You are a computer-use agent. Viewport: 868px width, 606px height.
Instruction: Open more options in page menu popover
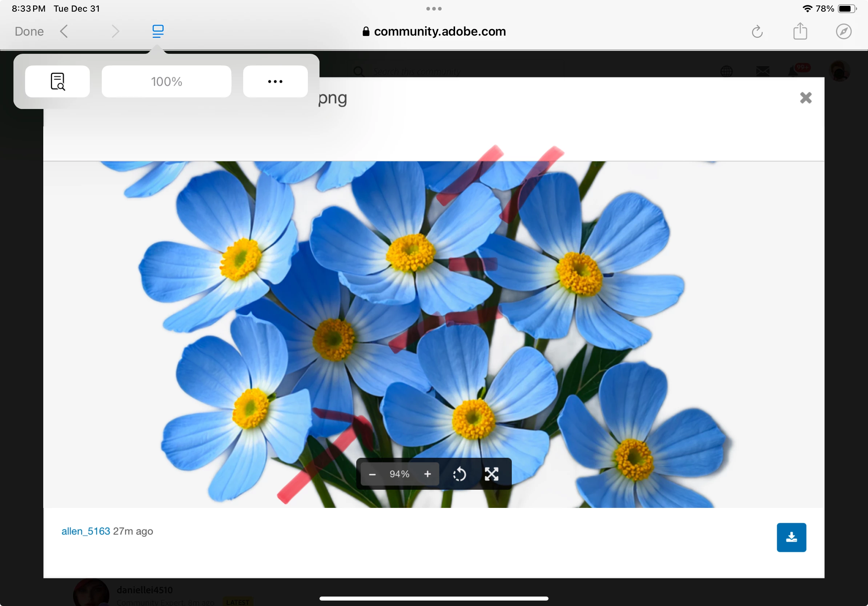275,81
